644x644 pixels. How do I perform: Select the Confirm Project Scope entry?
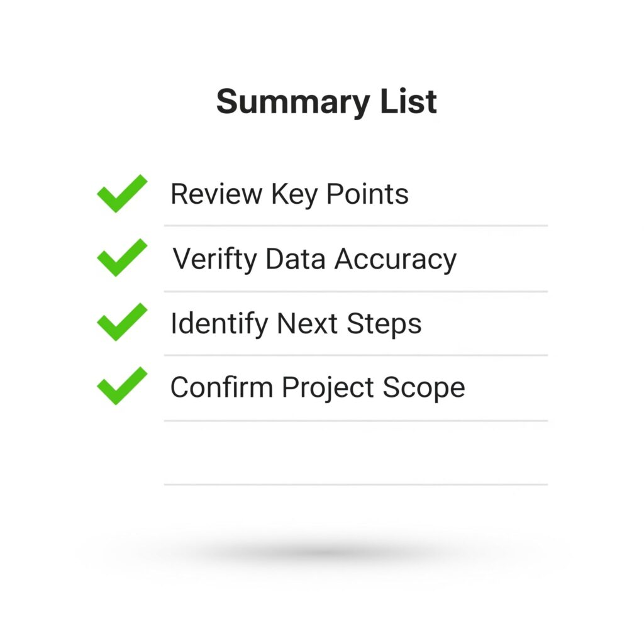point(318,387)
